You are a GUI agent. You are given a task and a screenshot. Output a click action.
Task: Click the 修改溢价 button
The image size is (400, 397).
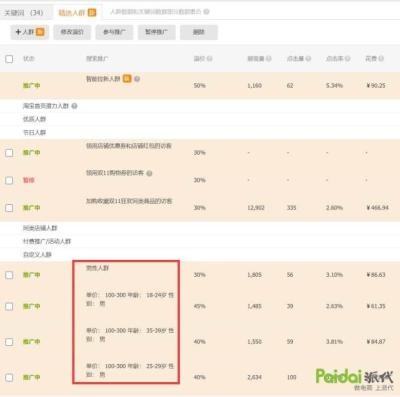click(72, 32)
